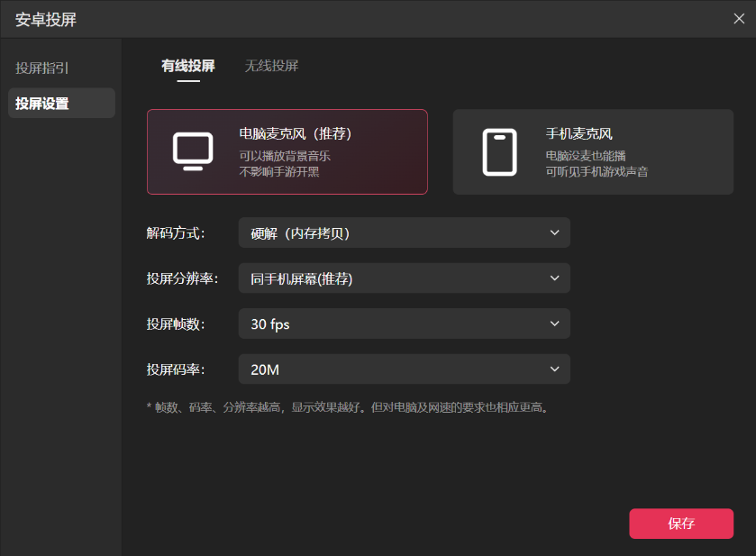Click the arrow on the 投屏码率 row
Image resolution: width=756 pixels, height=556 pixels.
[x=554, y=369]
